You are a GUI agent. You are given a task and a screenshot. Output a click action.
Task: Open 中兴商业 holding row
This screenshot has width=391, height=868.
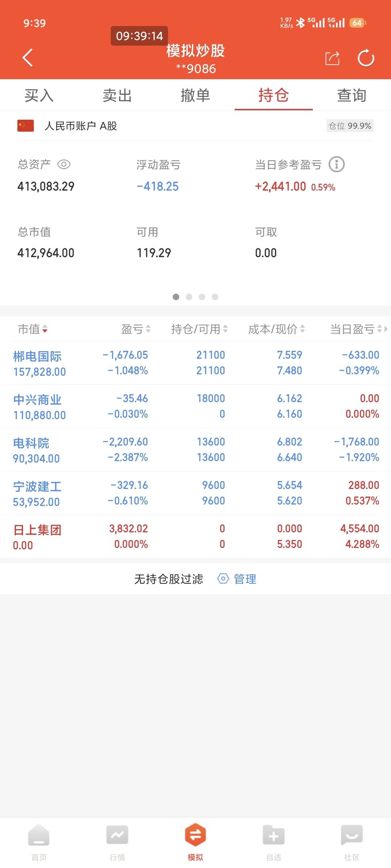[x=195, y=407]
